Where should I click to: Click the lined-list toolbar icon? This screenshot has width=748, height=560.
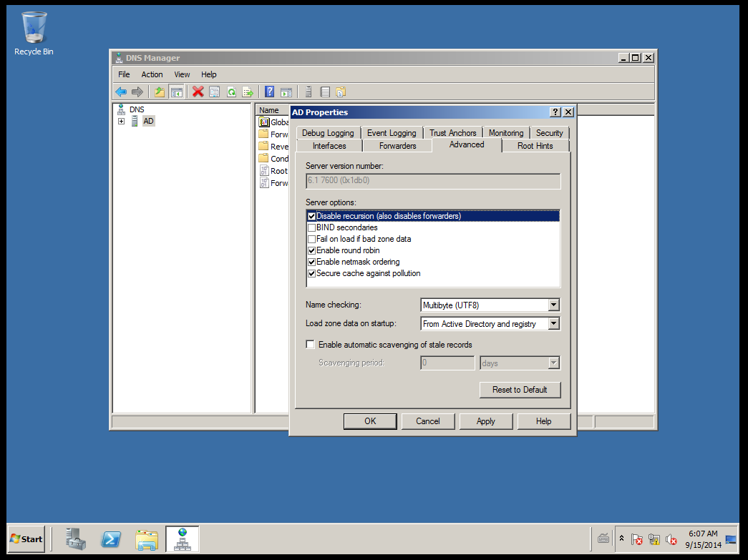coord(325,92)
